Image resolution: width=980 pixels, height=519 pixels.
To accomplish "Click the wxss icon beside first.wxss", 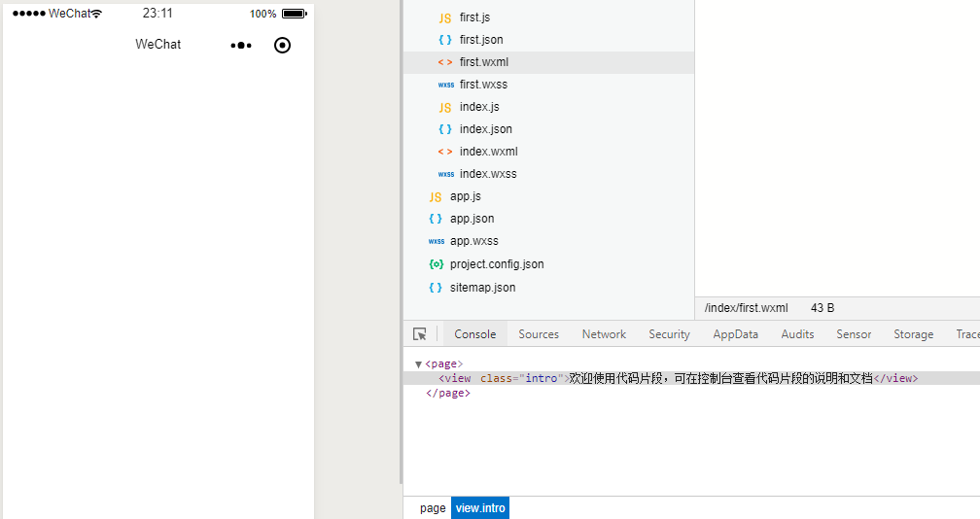I will click(445, 85).
